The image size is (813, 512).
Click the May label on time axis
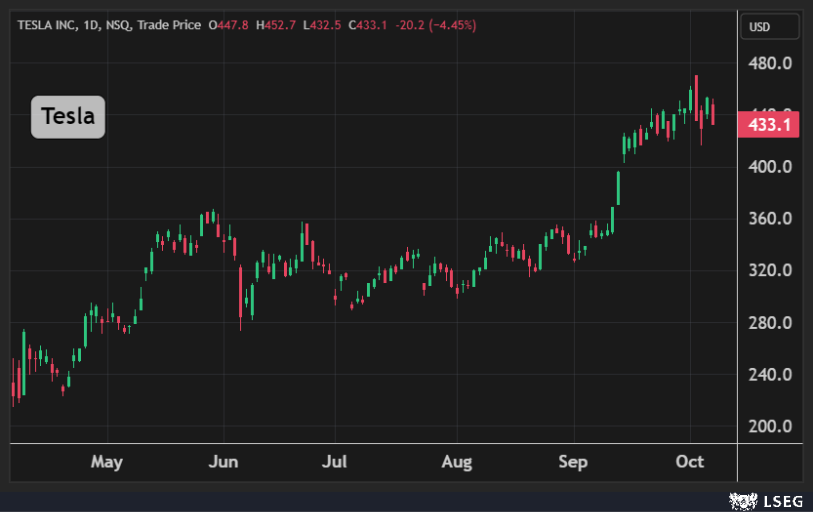[106, 462]
